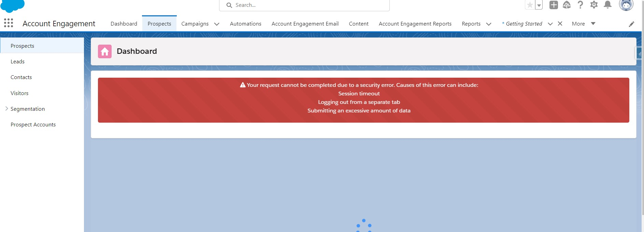Click the 'Logging out from a separate tab' text
Viewport: 644px width, 232px height.
pyautogui.click(x=359, y=102)
